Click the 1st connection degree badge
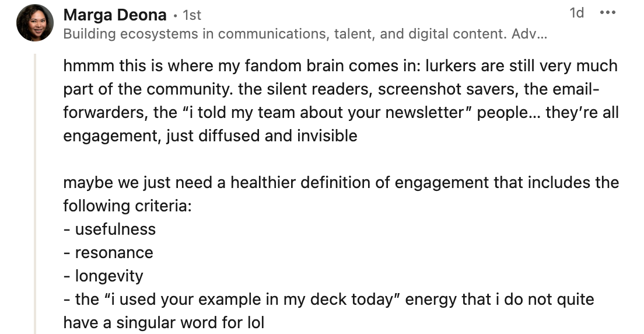Screen dimensions: 644x334 click(192, 15)
